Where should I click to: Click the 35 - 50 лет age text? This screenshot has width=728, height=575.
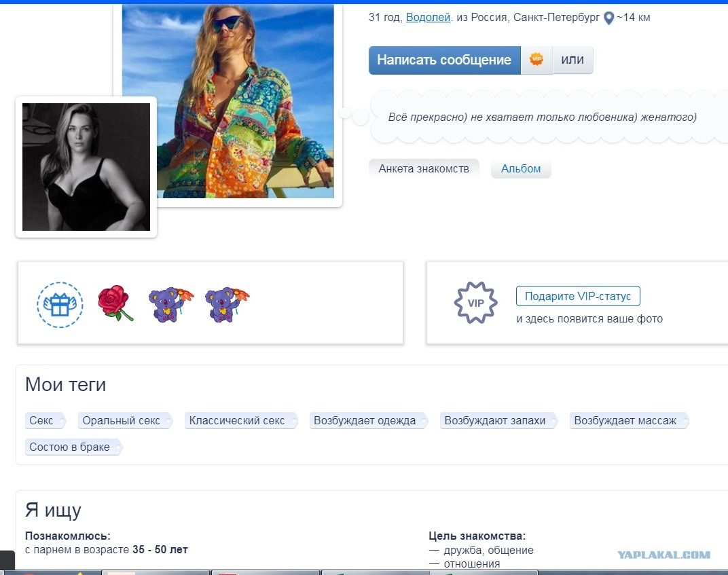160,549
